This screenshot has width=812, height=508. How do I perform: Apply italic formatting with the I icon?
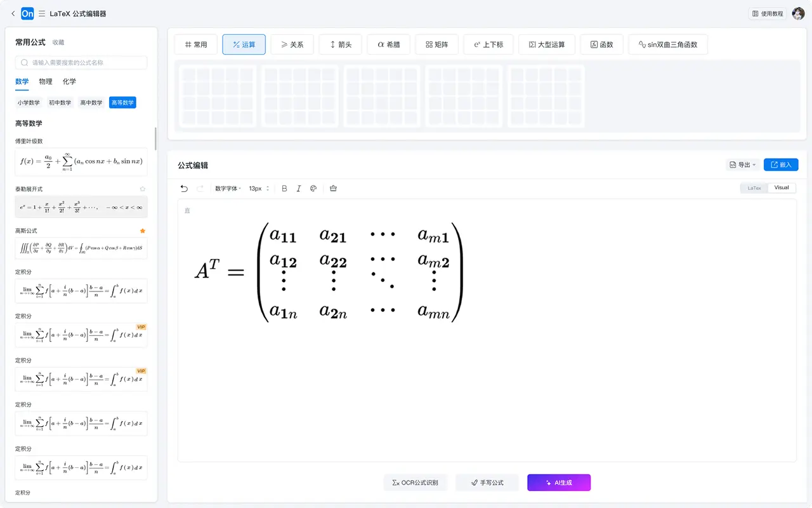(299, 188)
